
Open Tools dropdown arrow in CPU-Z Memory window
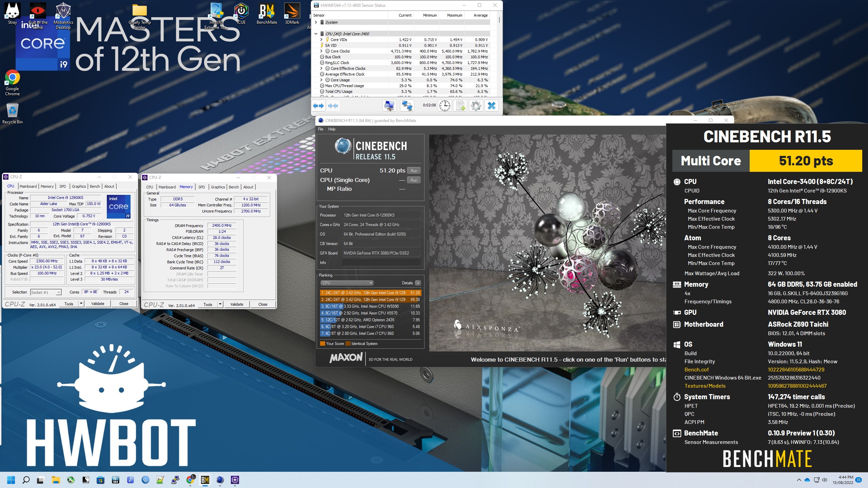pyautogui.click(x=220, y=304)
